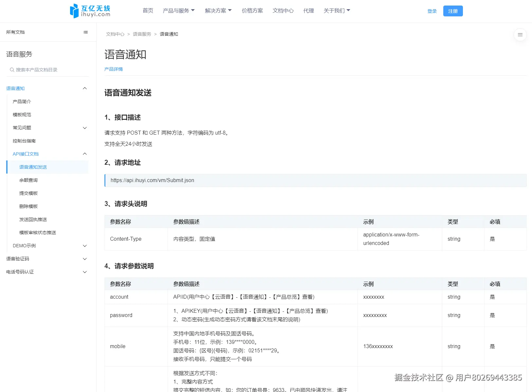Viewport: 532px width, 392px height.
Task: Click the password parameter cell
Action: tap(136, 315)
